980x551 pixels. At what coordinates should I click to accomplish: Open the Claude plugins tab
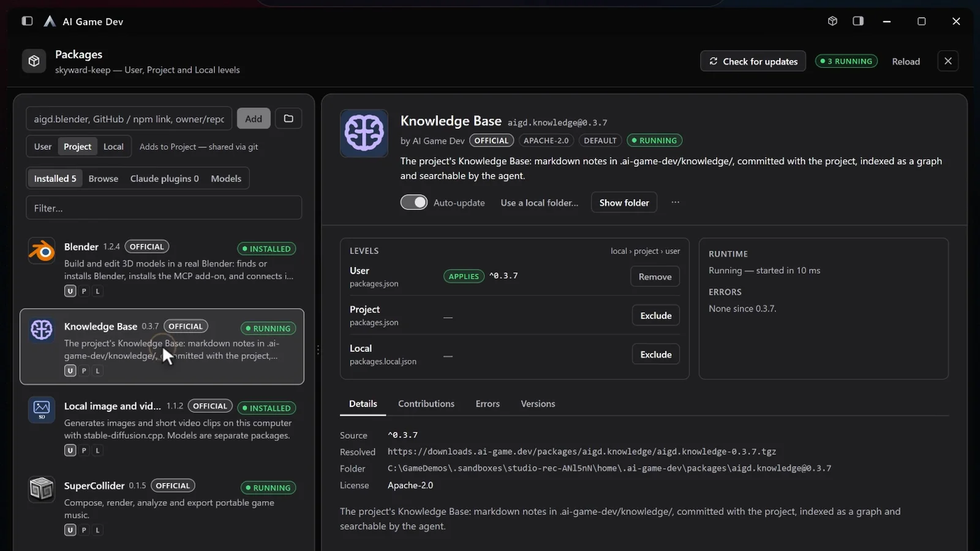tap(164, 179)
